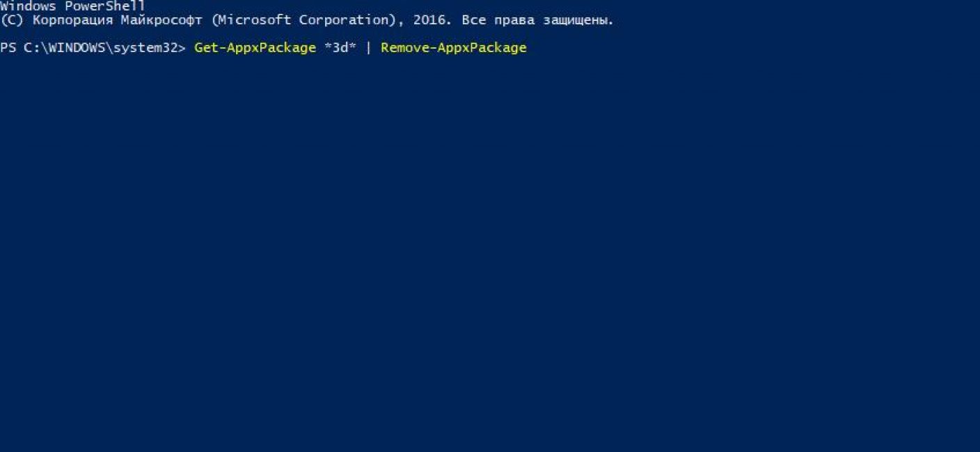Click the word Корпорация
The width and height of the screenshot is (980, 452).
pos(73,20)
